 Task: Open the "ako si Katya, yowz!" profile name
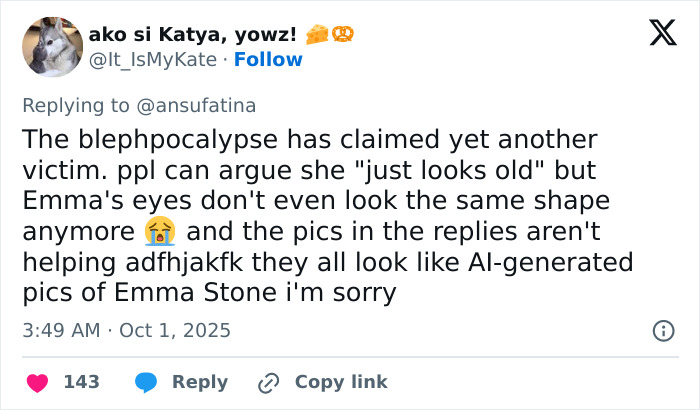[193, 35]
